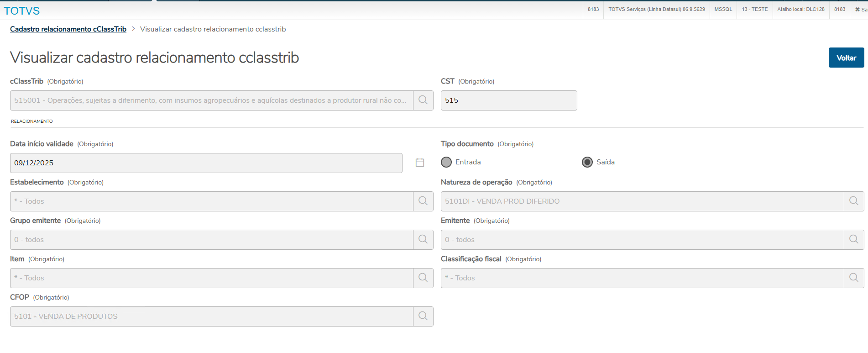868x353 pixels.
Task: Open the Atalho local: DLC128 header item
Action: coord(801,9)
